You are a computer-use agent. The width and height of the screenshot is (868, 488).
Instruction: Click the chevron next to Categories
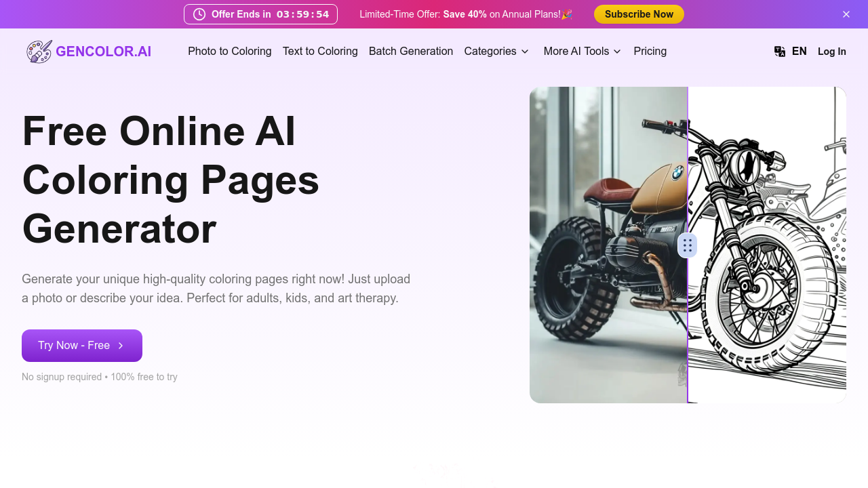coord(525,52)
